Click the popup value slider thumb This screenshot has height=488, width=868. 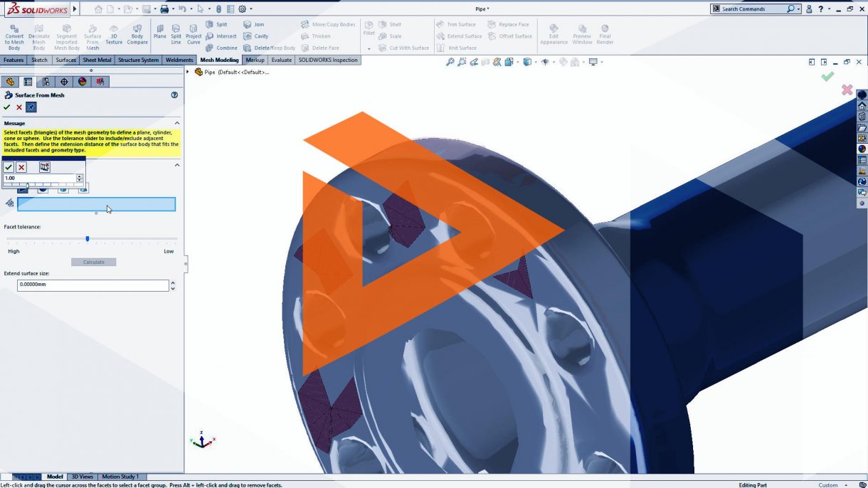pos(27,185)
